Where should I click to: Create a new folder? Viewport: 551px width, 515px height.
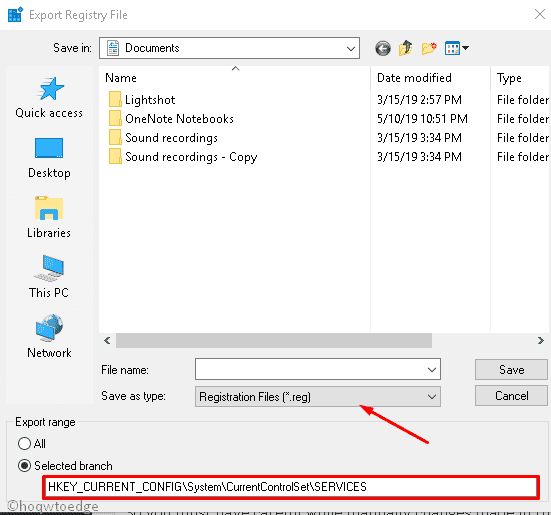click(429, 48)
